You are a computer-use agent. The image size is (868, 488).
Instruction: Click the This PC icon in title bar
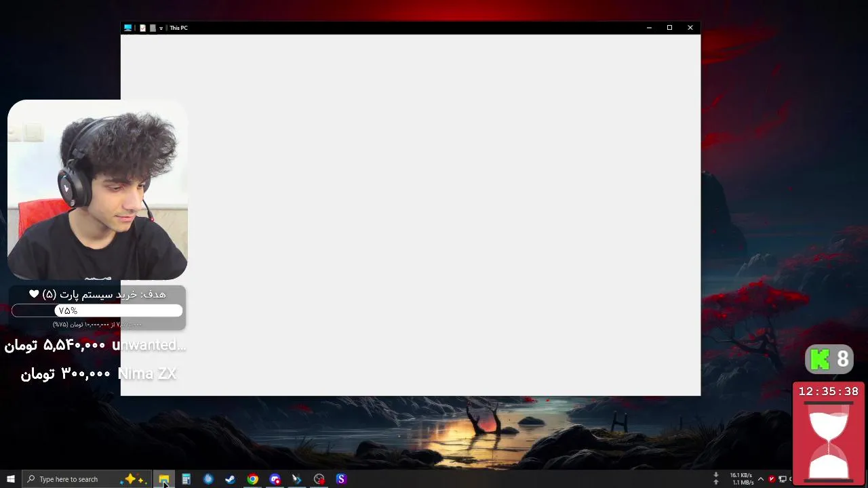127,28
